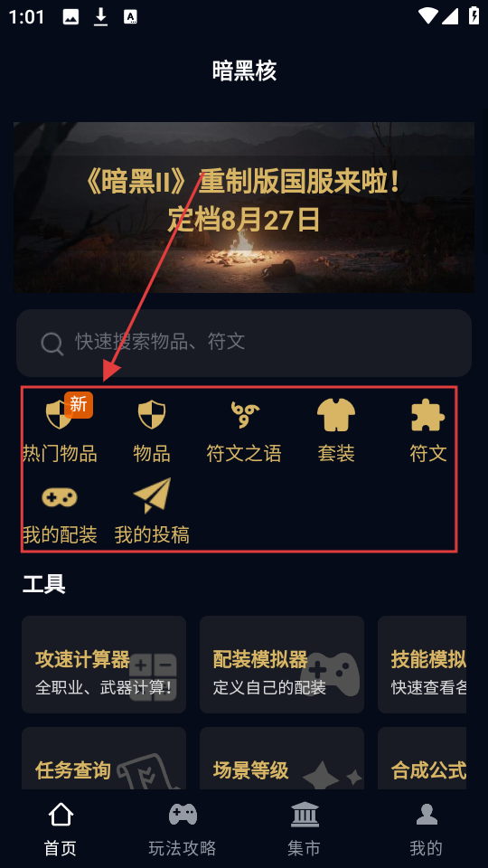Viewport: 488px width, 868px height.
Task: Open 热门物品 shield icon with 新 badge
Action: [60, 415]
